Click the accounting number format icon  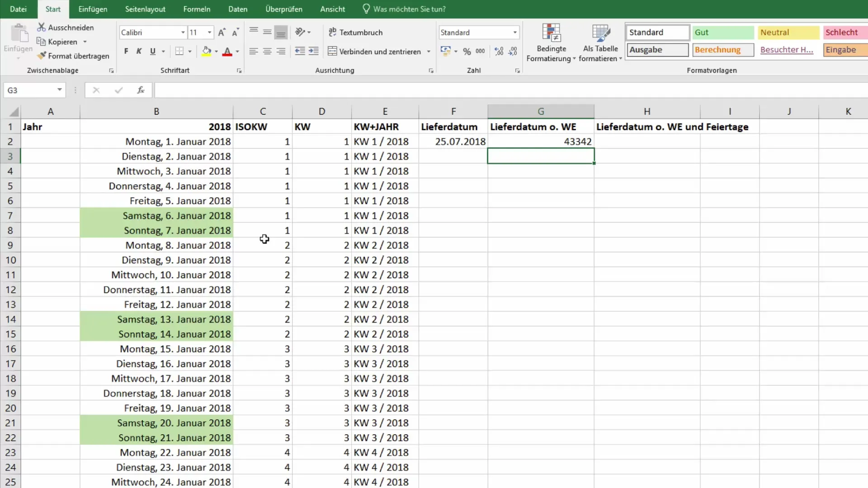(445, 51)
